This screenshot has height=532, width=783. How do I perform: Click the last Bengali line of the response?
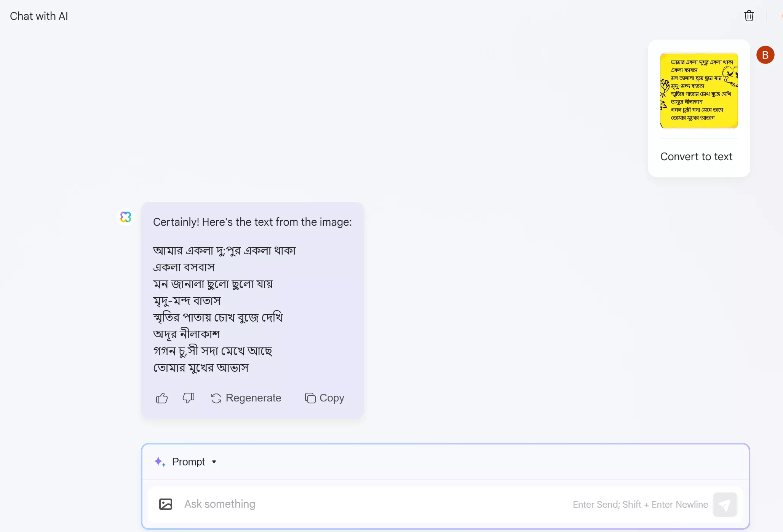tap(201, 368)
